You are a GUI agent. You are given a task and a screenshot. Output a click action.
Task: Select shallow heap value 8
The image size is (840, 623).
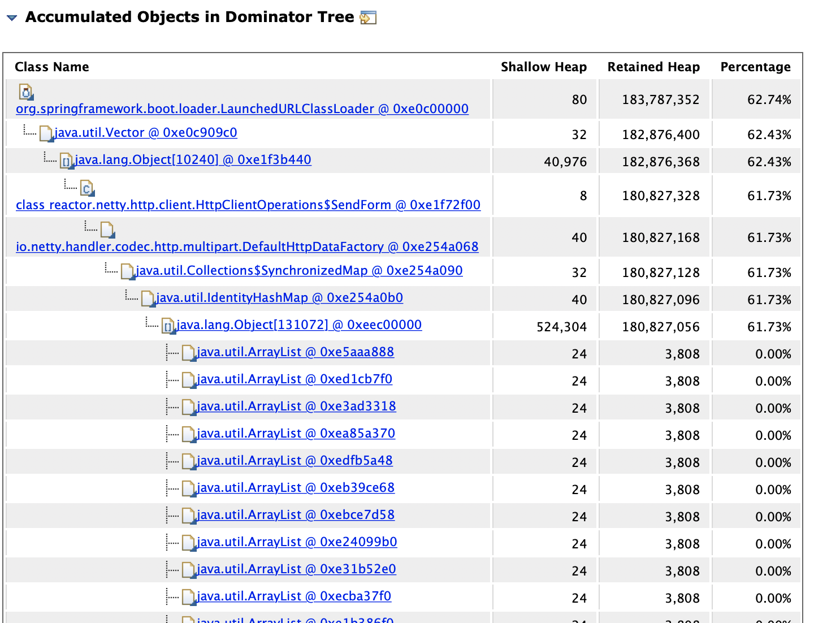[x=583, y=196]
